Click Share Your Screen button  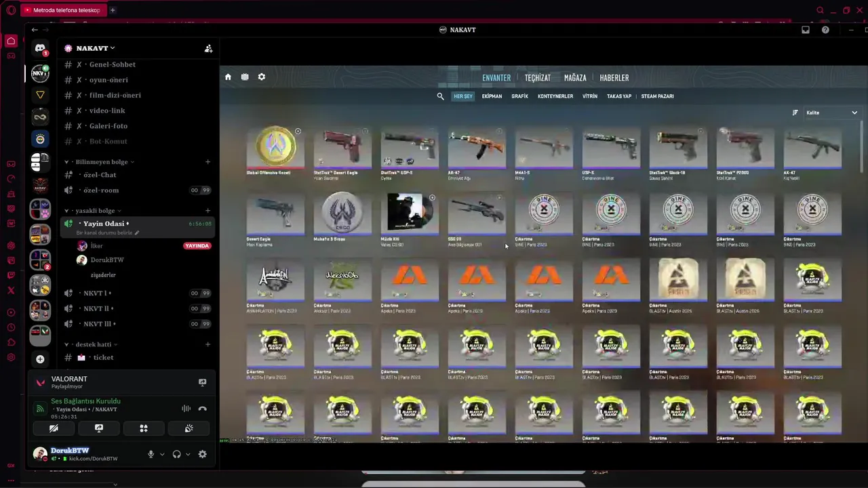coord(99,428)
